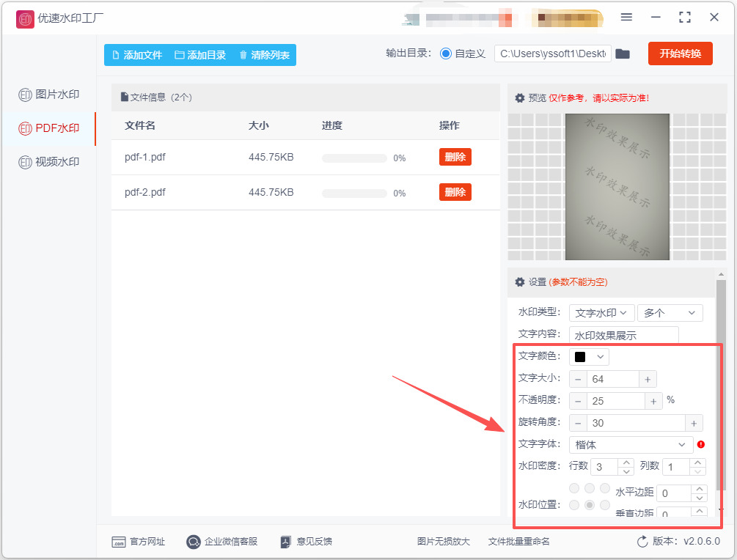This screenshot has width=737, height=560.
Task: Click the 设置 gear icon
Action: click(519, 282)
